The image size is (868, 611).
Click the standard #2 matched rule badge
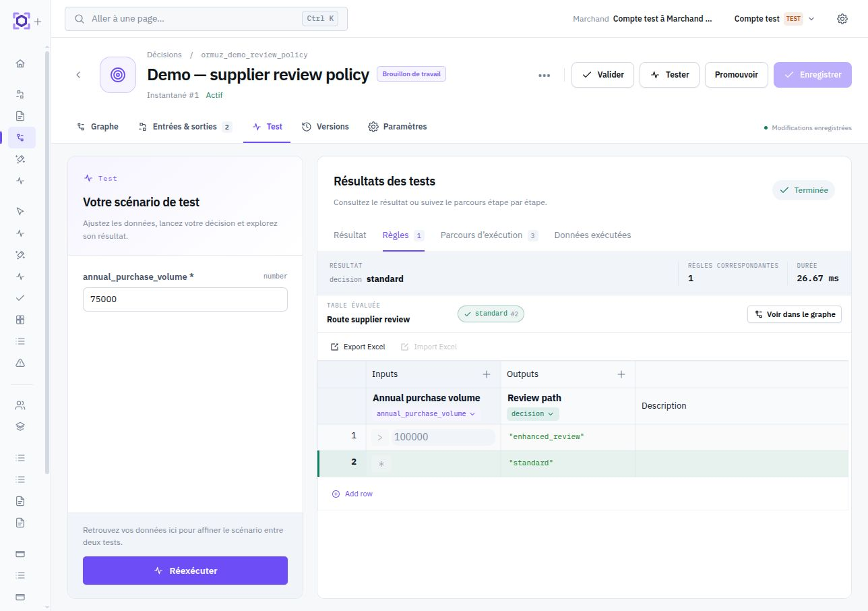click(491, 314)
